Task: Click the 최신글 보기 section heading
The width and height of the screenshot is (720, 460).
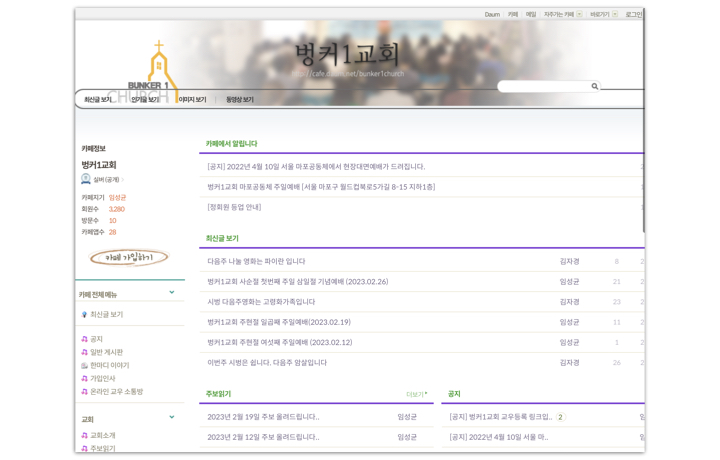Action: pyautogui.click(x=222, y=238)
